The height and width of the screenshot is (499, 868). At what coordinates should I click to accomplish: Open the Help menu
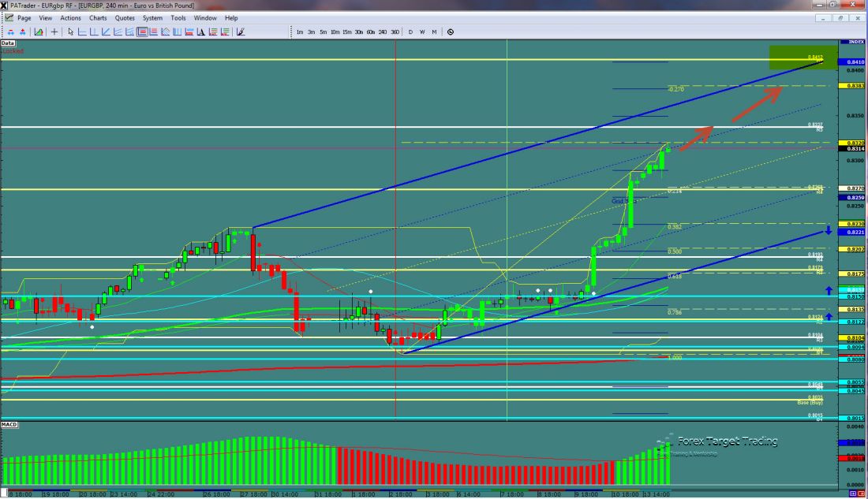[x=231, y=17]
